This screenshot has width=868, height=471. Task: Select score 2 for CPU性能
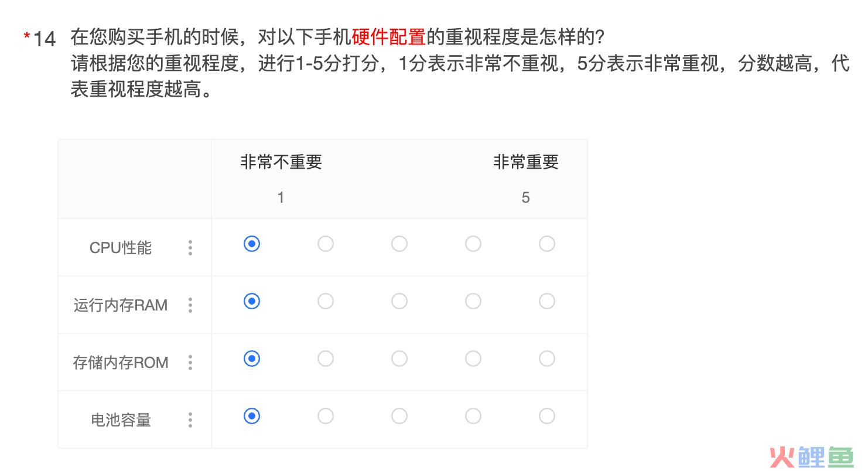(326, 244)
